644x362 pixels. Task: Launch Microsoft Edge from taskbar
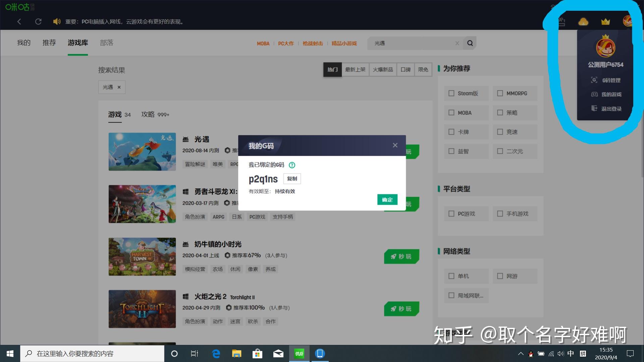coord(216,354)
